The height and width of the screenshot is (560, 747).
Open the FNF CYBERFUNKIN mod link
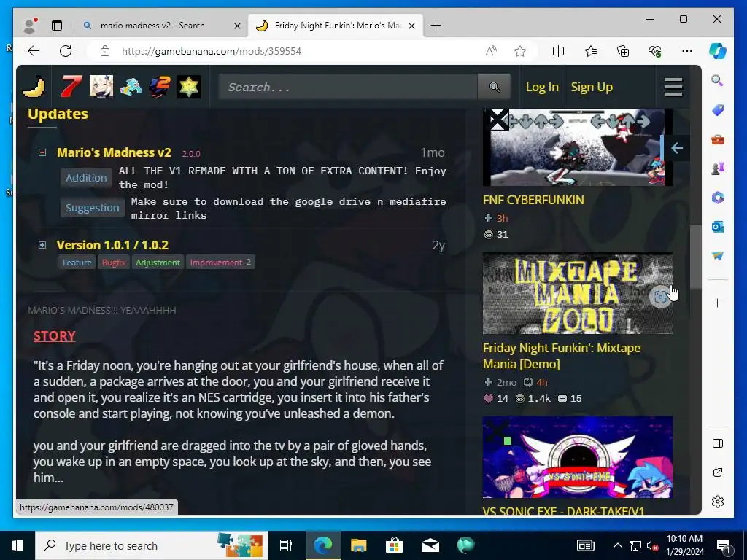point(533,200)
